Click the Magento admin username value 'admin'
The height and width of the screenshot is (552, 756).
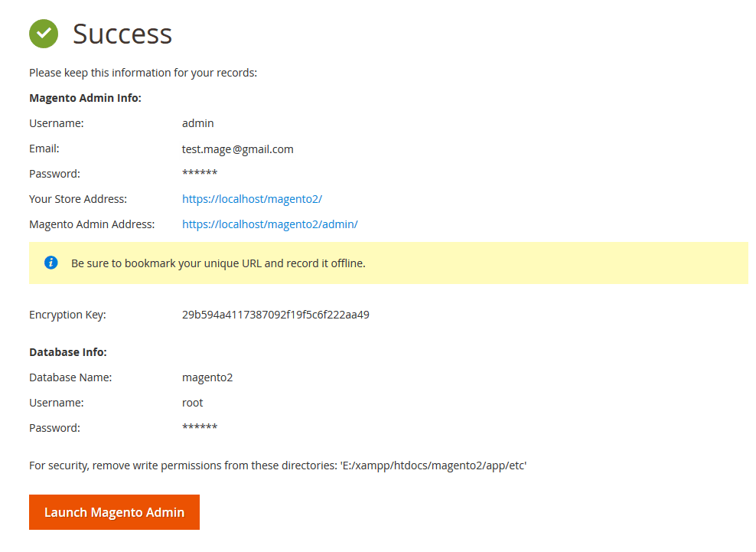point(197,123)
